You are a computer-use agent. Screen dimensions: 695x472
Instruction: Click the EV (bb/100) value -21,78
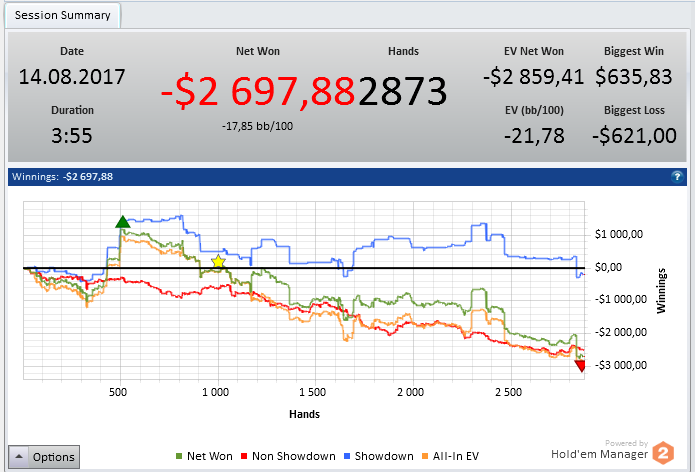pos(534,135)
